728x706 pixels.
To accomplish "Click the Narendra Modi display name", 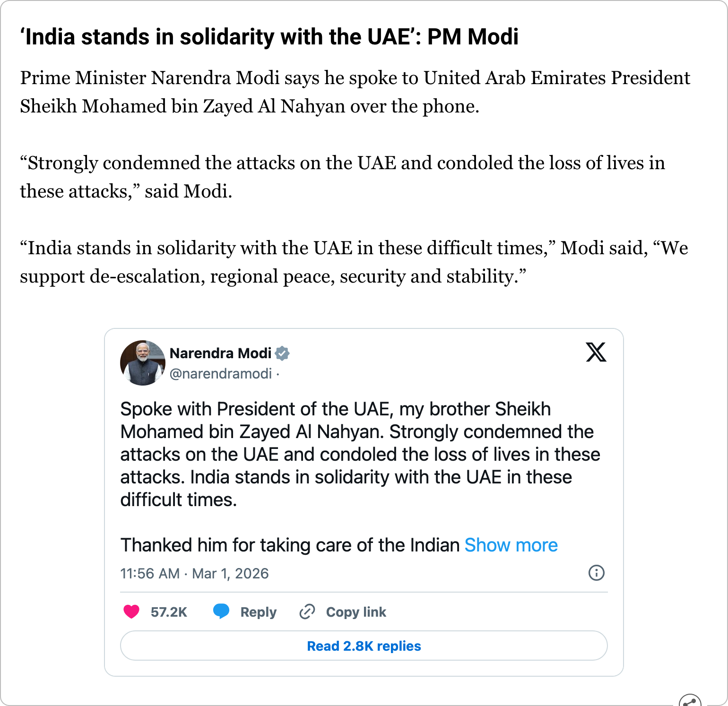I will tap(220, 353).
